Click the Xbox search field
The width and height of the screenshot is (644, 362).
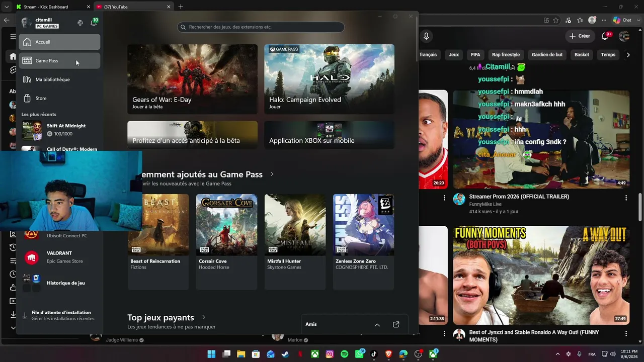(x=261, y=27)
